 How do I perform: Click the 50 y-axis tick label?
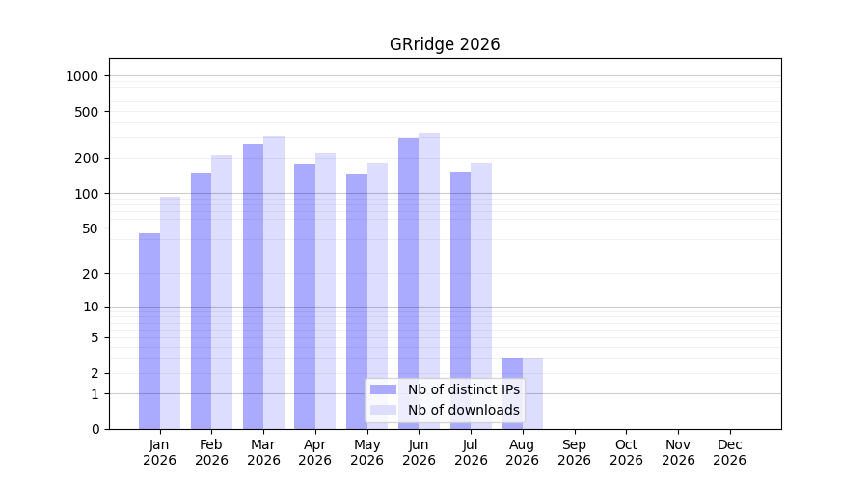[91, 228]
